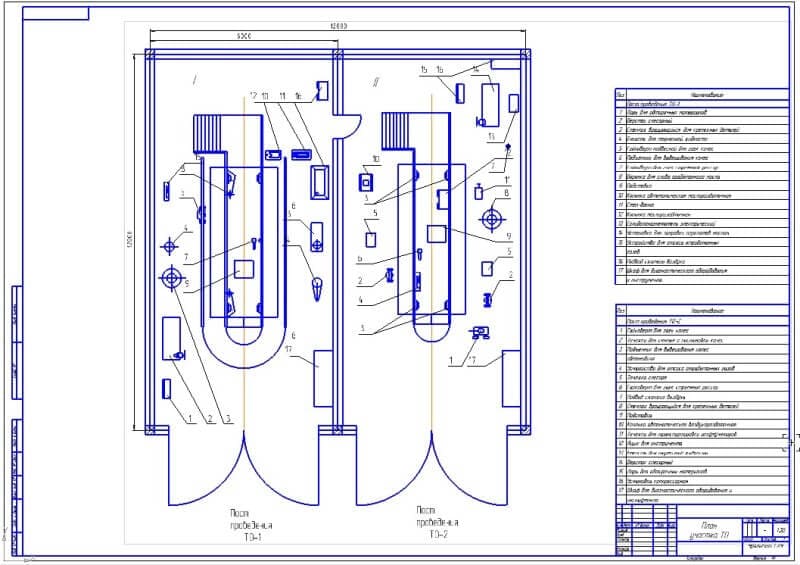The width and height of the screenshot is (800, 565).
Task: Select the concentric circle symbol labeled 8
Action: [x=493, y=217]
